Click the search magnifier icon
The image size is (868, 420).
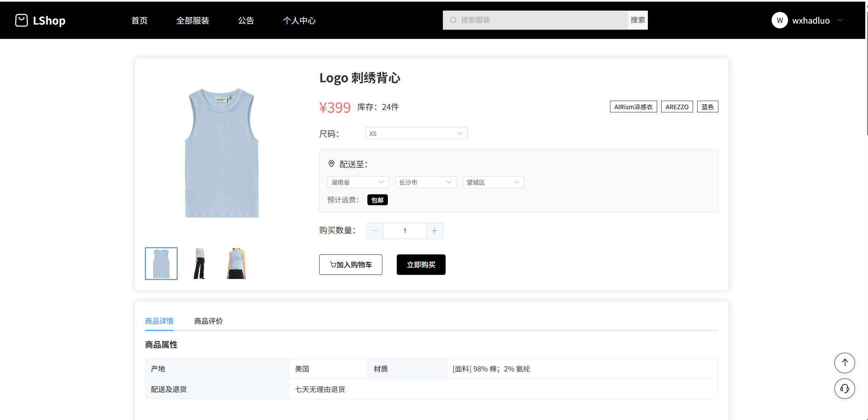[453, 20]
